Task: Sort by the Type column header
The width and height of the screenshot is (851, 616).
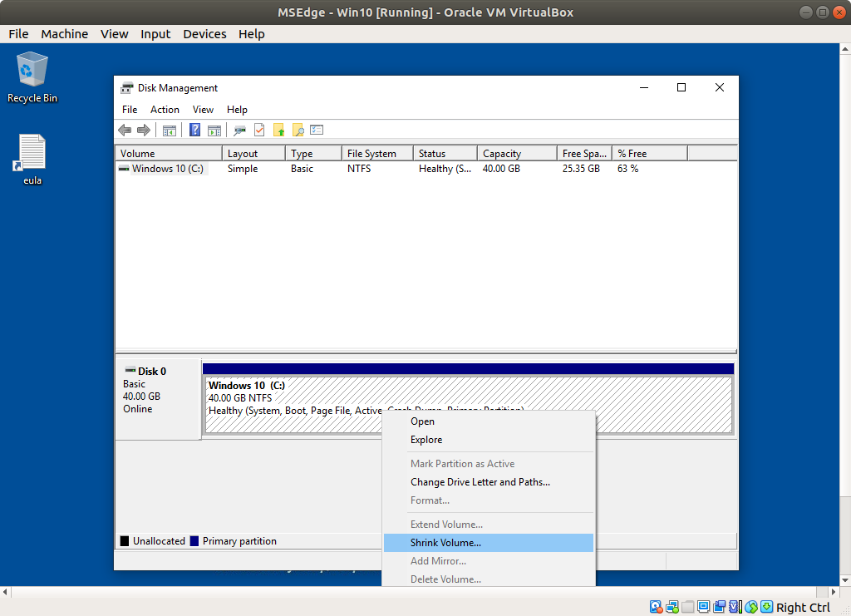Action: 313,154
